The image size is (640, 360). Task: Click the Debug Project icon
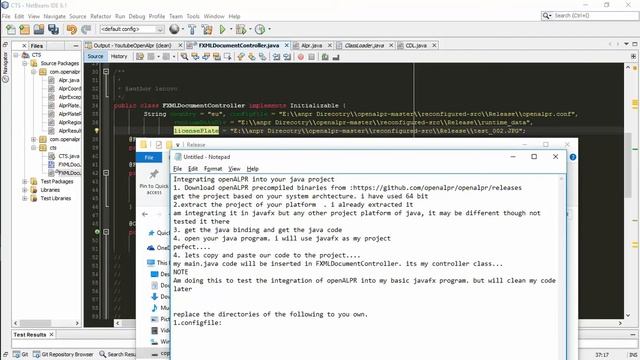point(240,29)
